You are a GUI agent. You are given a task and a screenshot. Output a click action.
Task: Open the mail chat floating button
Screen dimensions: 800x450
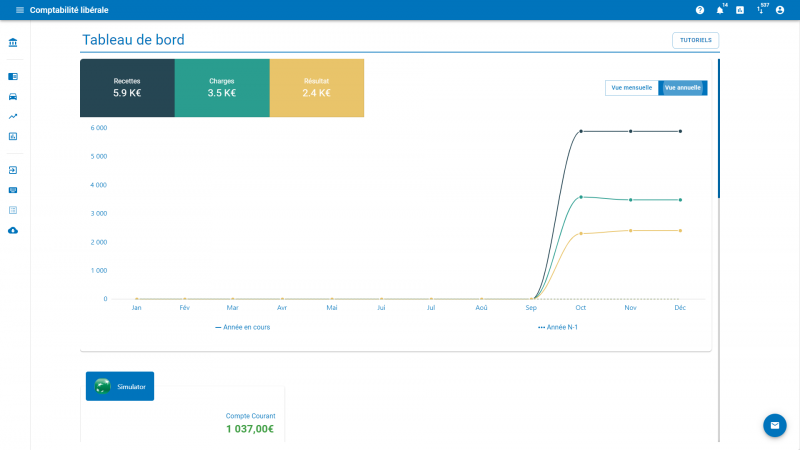click(774, 425)
